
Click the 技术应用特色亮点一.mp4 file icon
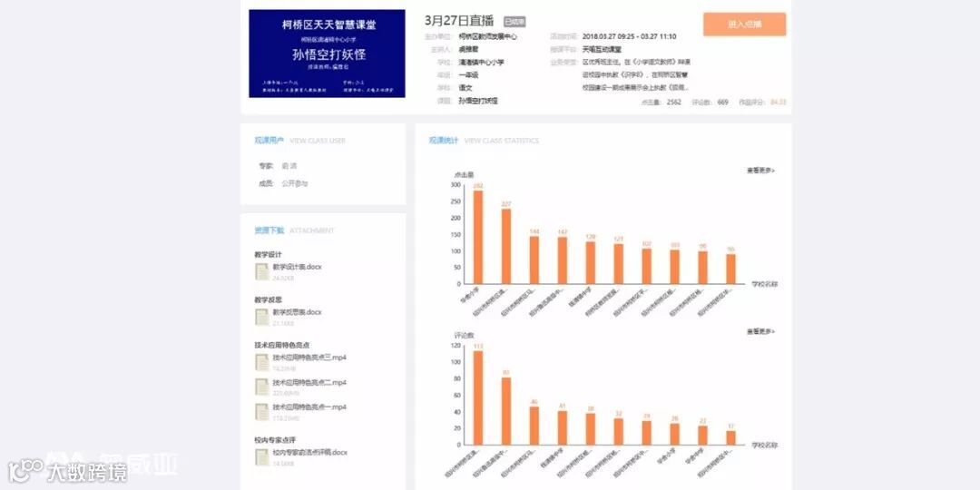pos(262,411)
